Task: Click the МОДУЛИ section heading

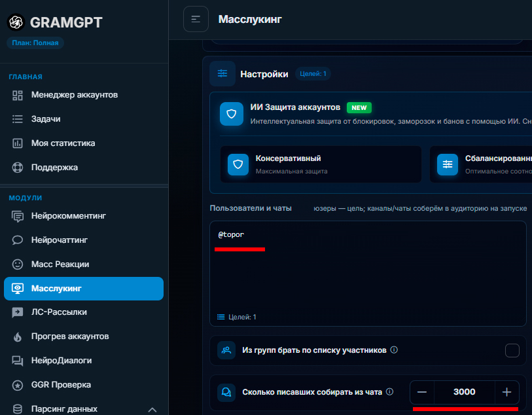Action: point(26,198)
